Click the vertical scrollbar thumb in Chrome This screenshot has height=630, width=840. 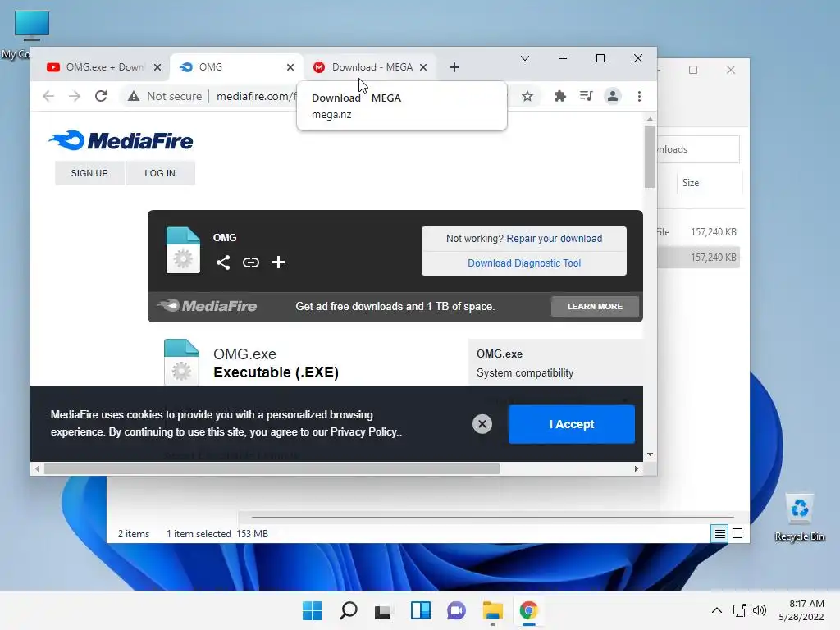(x=650, y=157)
